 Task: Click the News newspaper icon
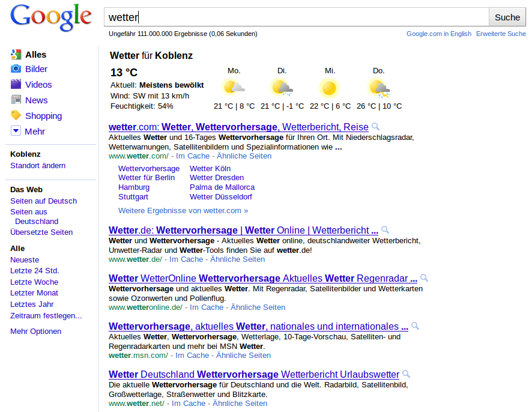(x=16, y=100)
